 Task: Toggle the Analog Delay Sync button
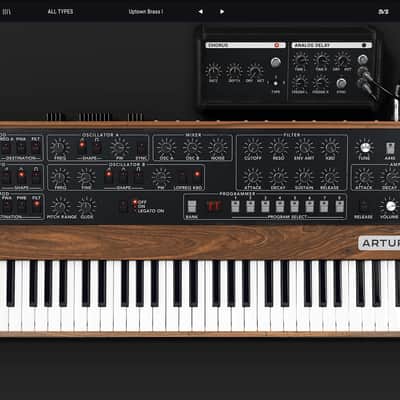click(x=341, y=83)
